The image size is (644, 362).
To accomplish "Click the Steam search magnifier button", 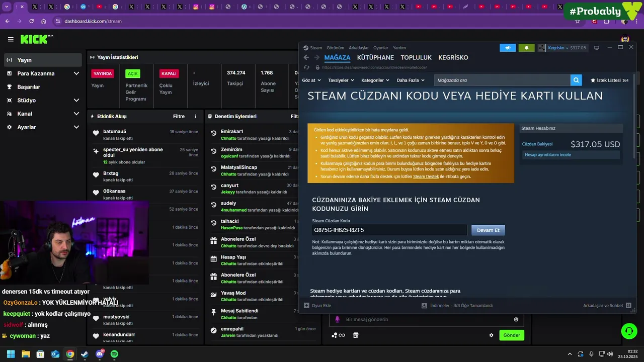I will point(576,80).
